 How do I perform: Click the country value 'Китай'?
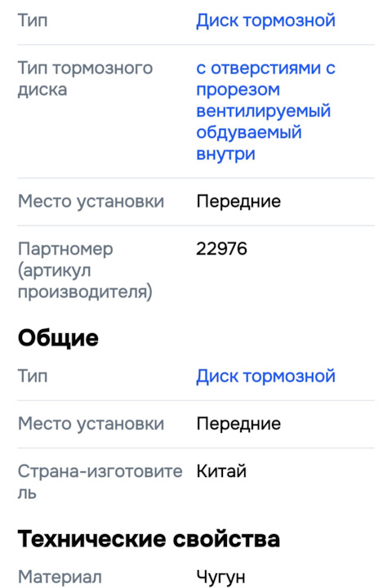click(221, 471)
